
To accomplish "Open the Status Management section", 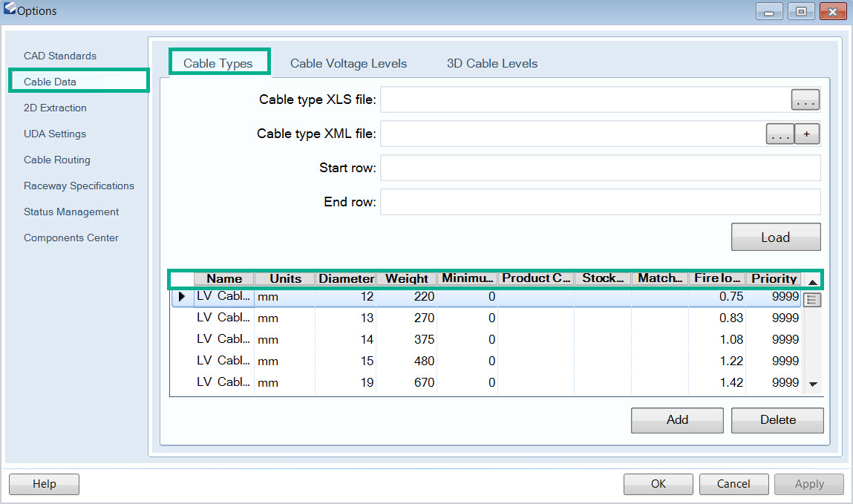I will (x=71, y=212).
